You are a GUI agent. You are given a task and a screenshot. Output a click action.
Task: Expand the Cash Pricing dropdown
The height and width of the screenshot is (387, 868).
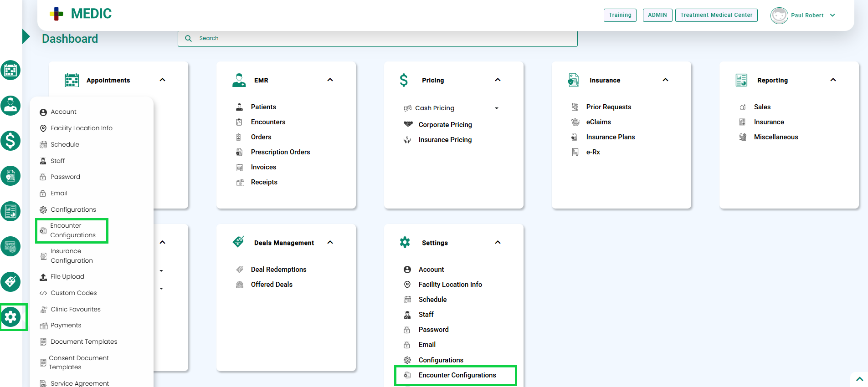click(496, 108)
